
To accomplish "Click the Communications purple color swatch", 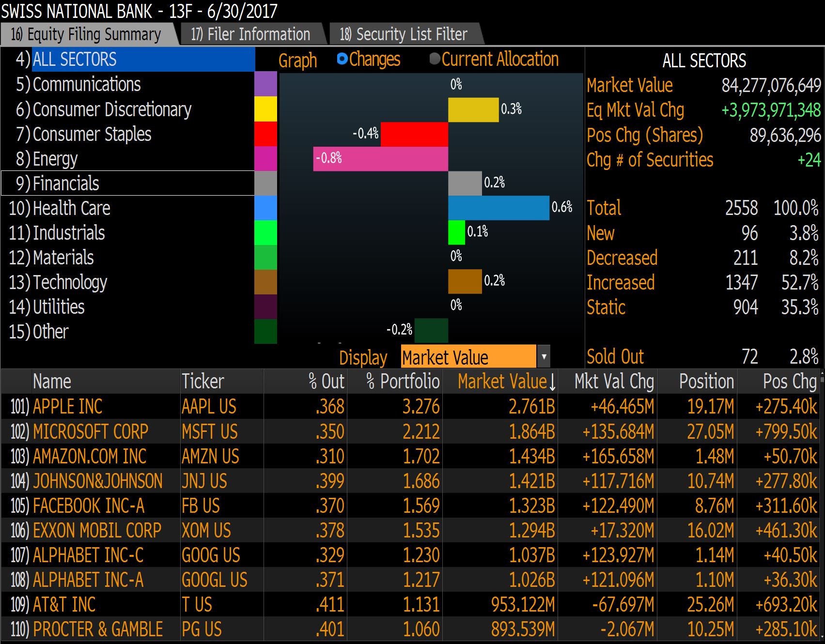I will point(265,84).
